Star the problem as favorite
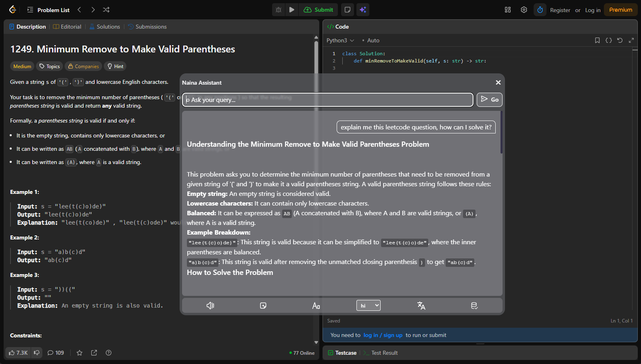The height and width of the screenshot is (364, 641). (x=80, y=353)
